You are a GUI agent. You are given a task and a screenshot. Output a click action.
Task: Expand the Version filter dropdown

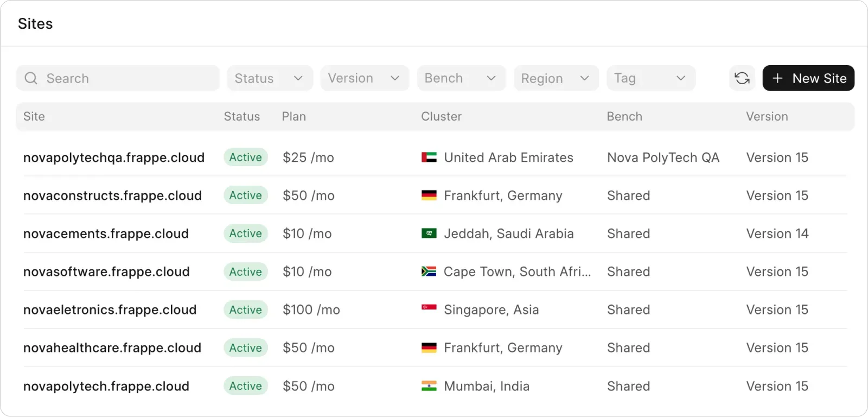tap(364, 78)
